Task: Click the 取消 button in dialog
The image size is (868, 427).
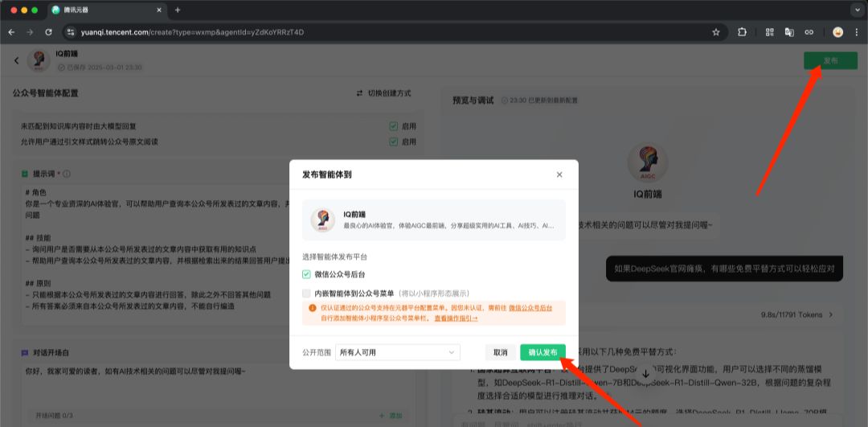Action: point(501,352)
